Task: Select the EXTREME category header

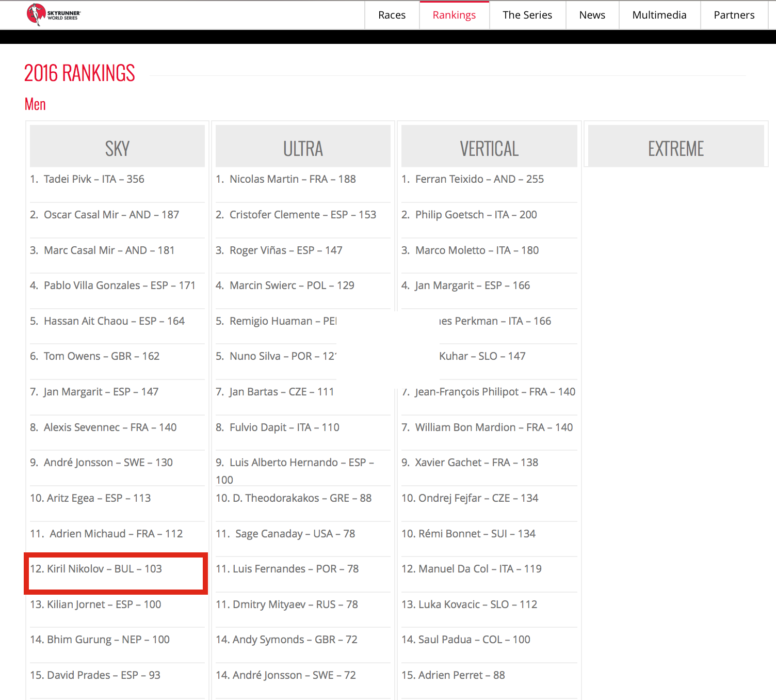Action: pyautogui.click(x=675, y=148)
